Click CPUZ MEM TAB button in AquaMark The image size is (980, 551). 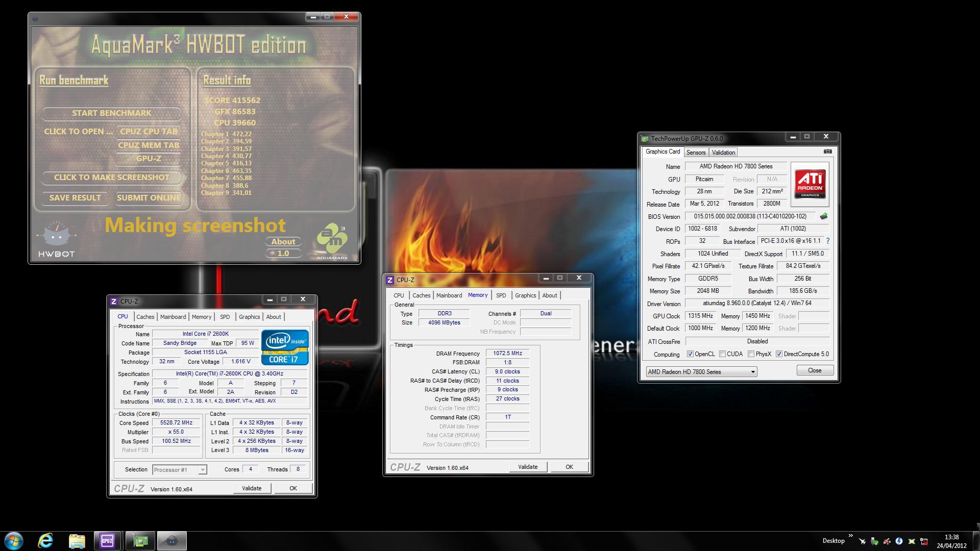(x=149, y=145)
